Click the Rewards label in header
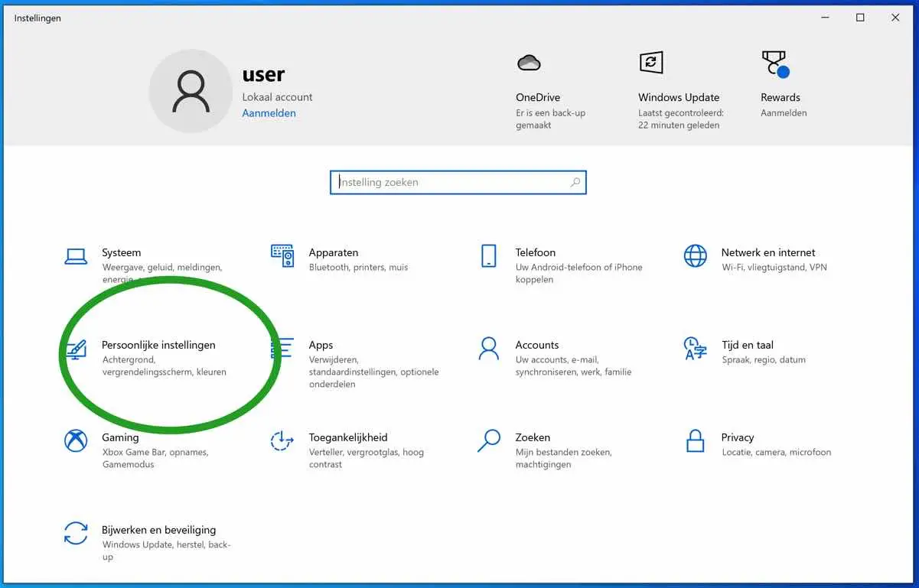919x588 pixels. 780,97
